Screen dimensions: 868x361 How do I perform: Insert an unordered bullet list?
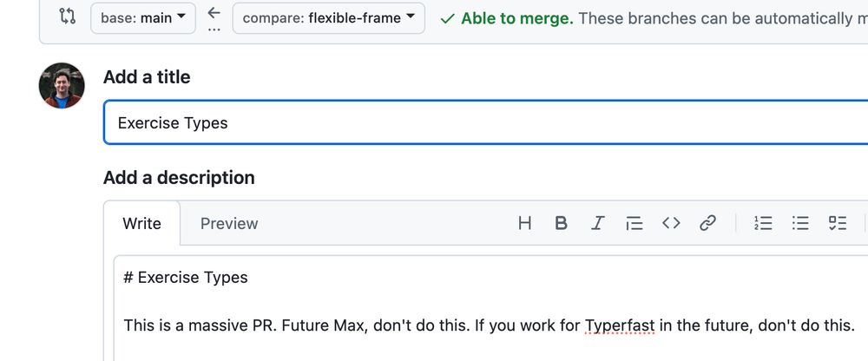point(800,223)
